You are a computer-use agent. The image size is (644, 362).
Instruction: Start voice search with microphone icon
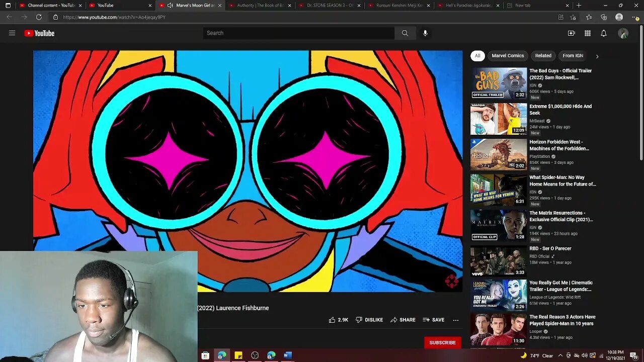coord(425,33)
